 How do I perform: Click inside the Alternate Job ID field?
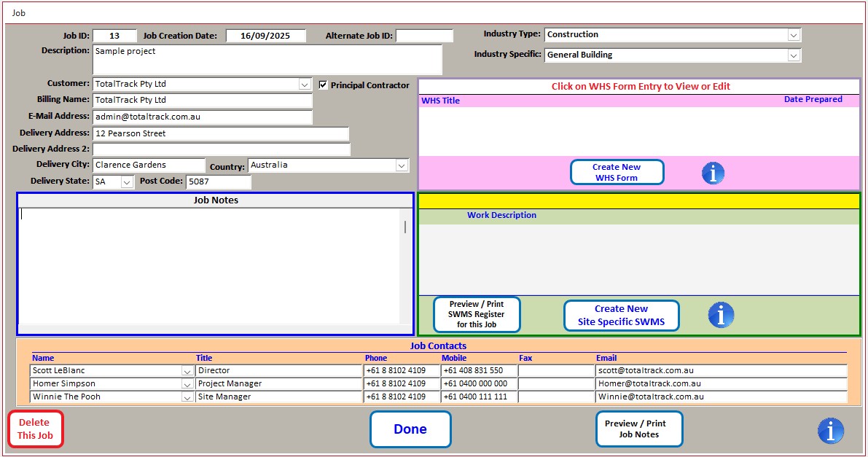point(424,35)
